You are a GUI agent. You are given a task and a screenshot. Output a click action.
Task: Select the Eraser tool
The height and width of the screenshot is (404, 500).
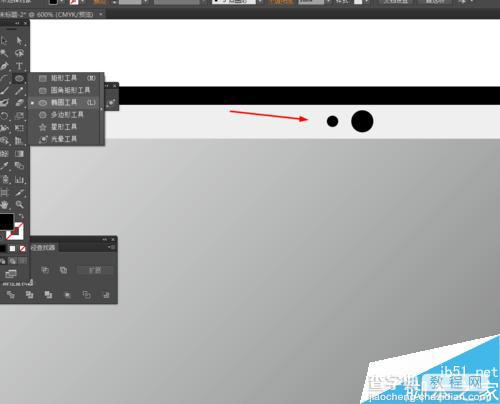[x=20, y=103]
